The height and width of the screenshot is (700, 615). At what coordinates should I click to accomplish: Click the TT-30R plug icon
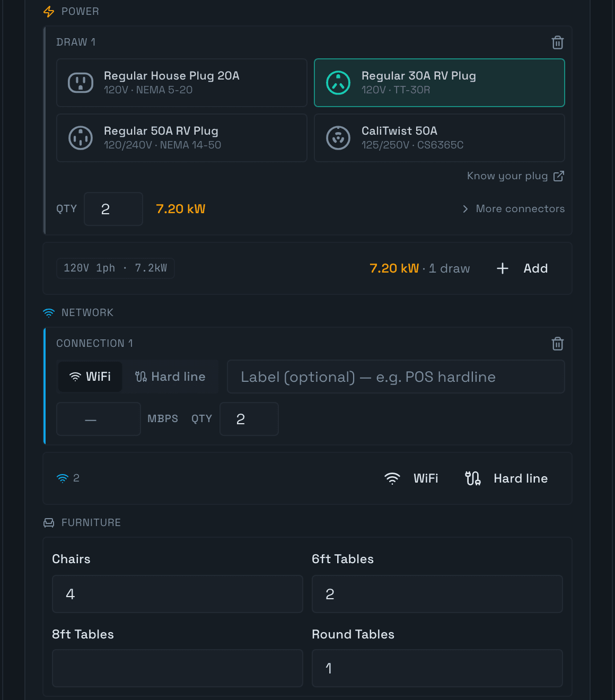(338, 83)
